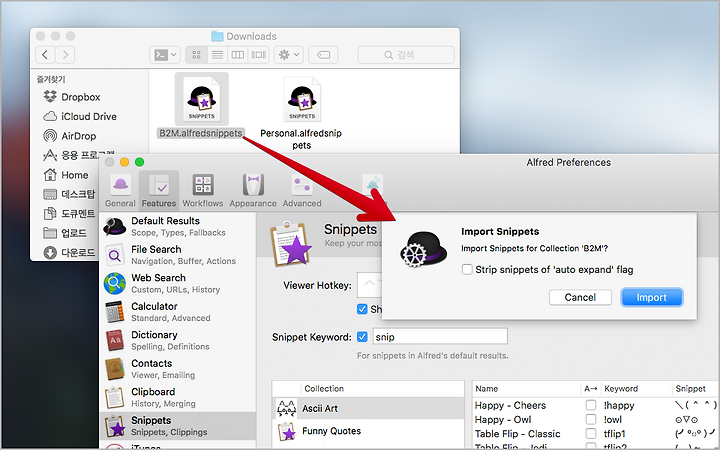Sort snippets by Name column header
Image resolution: width=720 pixels, height=450 pixels.
(x=527, y=388)
